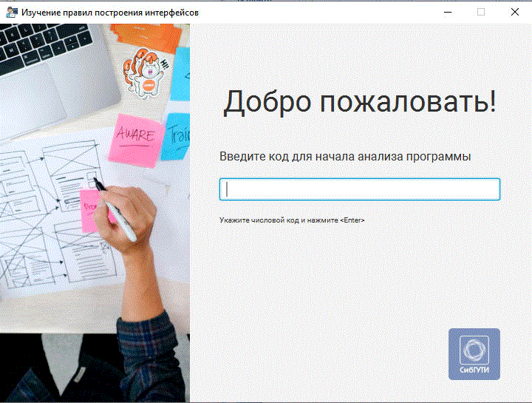Click the СибГУТИ logo badge
The image size is (532, 403).
pos(474,354)
